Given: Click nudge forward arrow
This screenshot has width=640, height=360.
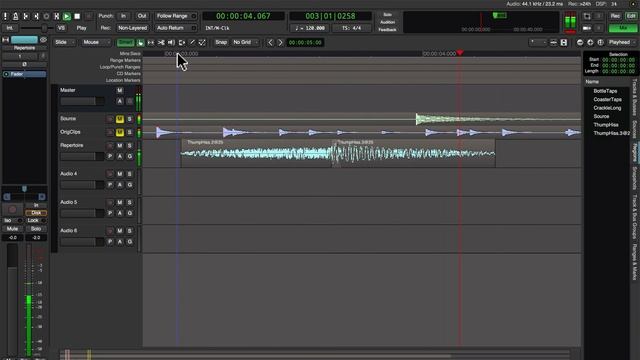Looking at the screenshot, I should [280, 42].
